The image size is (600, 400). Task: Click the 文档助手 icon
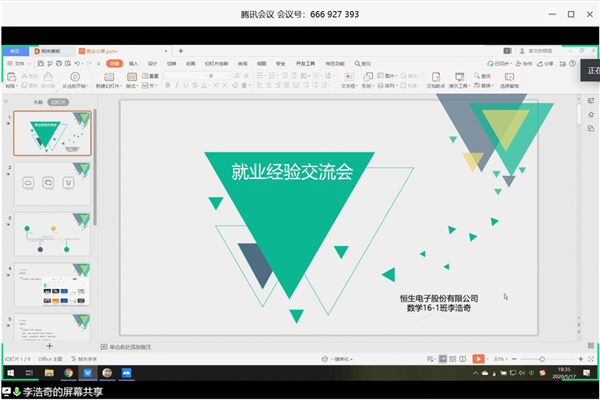(437, 76)
